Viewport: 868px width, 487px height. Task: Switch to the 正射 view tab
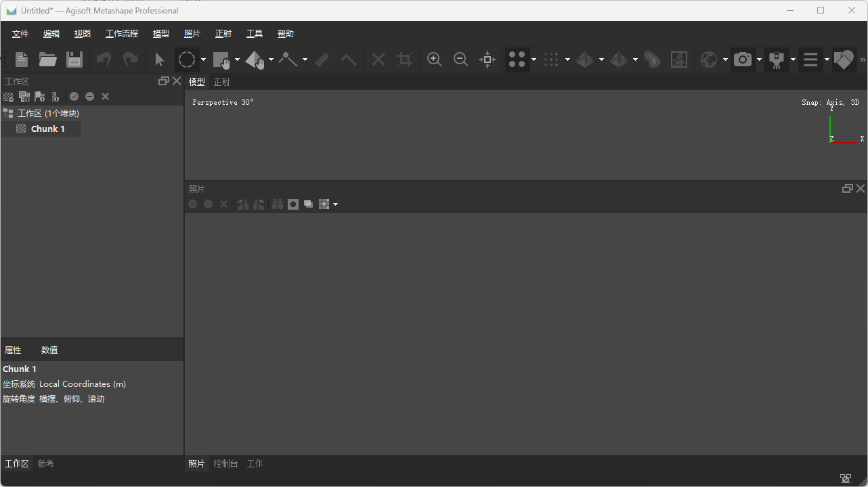click(x=221, y=81)
